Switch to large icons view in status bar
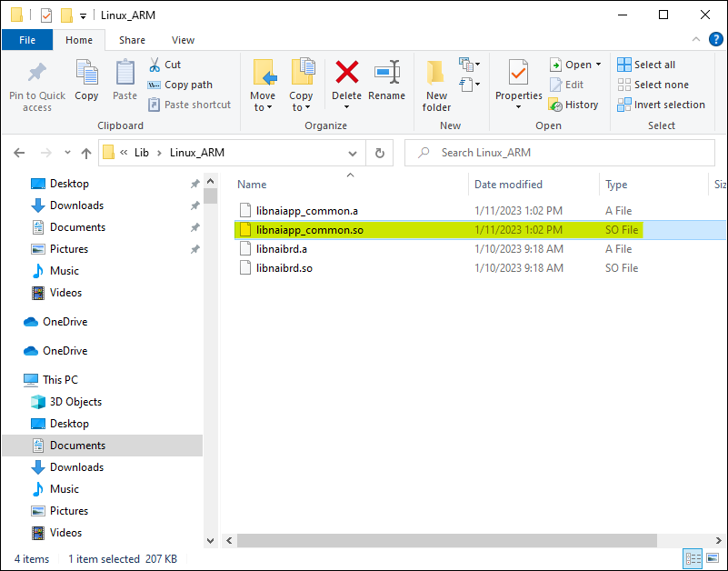This screenshot has width=728, height=571. [x=713, y=558]
